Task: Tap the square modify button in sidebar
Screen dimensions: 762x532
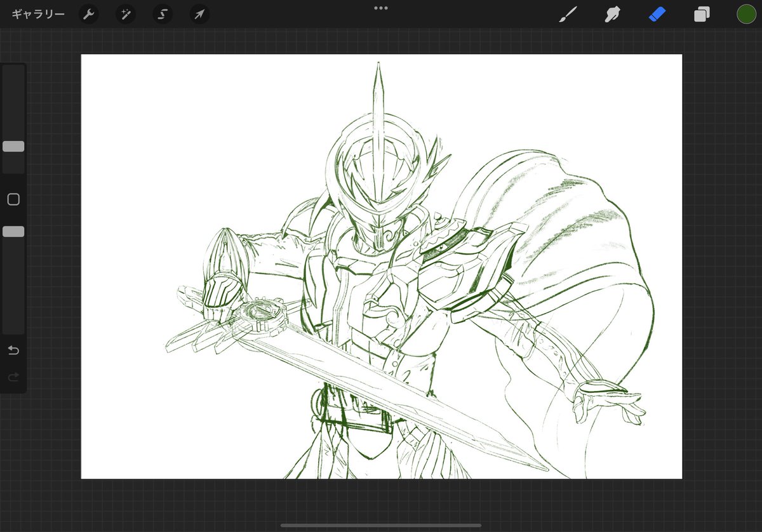Action: click(x=13, y=199)
